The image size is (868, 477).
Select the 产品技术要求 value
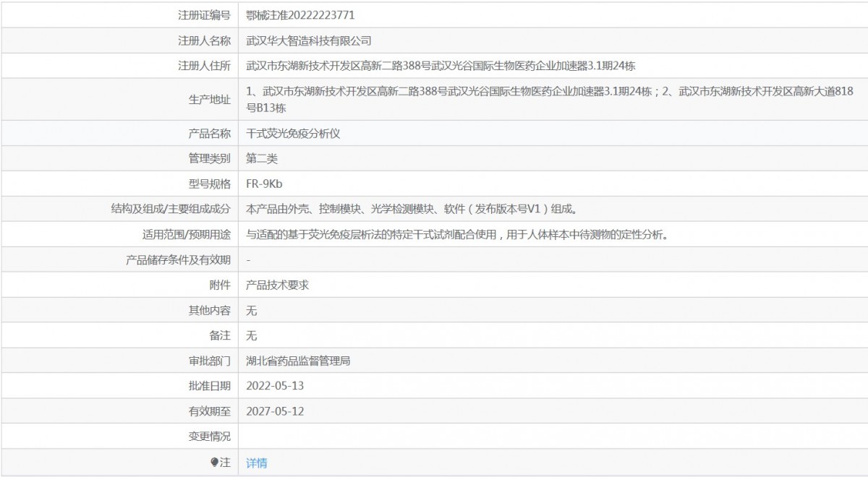[277, 285]
